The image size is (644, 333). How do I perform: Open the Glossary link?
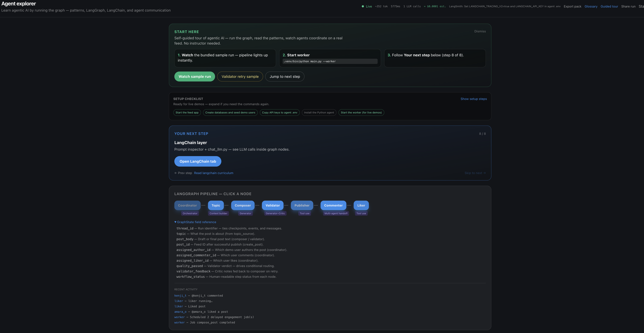click(x=591, y=7)
